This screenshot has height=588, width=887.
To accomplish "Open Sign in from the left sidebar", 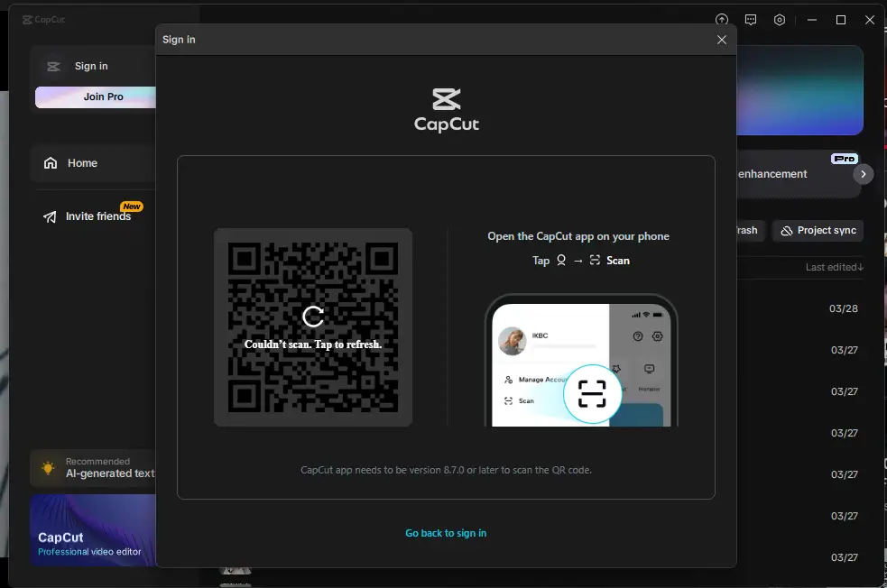I will (x=91, y=66).
